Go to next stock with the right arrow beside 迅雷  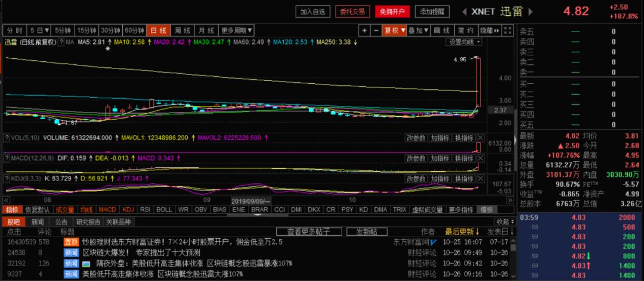tap(531, 11)
